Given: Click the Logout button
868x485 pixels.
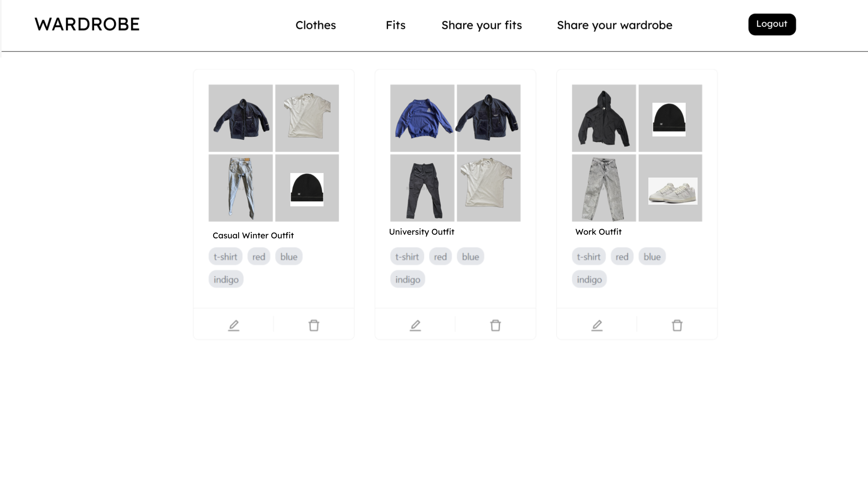Looking at the screenshot, I should tap(772, 24).
